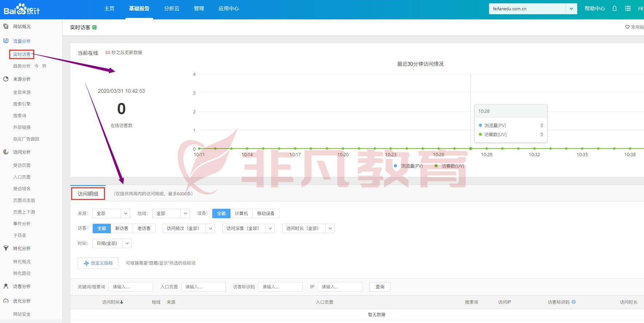Open the notification bell icon
The width and height of the screenshot is (644, 323).
614,8
